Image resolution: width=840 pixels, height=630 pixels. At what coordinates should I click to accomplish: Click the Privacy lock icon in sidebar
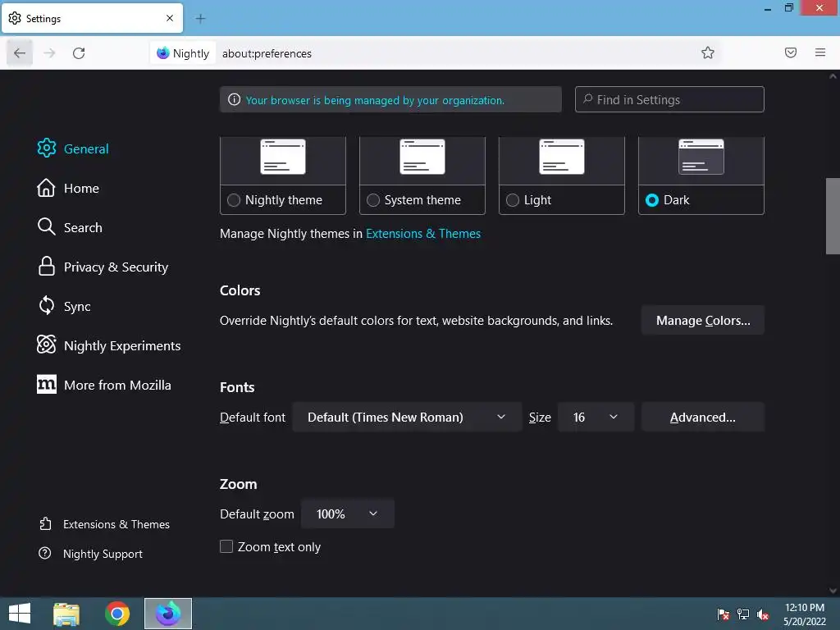click(x=47, y=267)
